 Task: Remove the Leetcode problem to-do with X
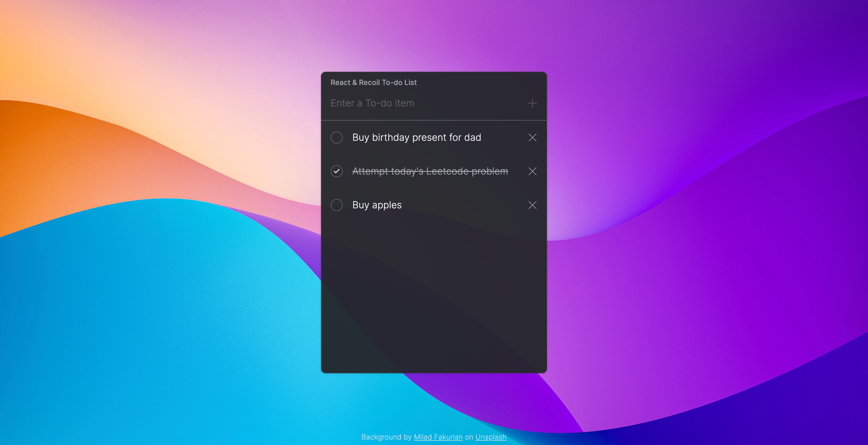pos(532,171)
